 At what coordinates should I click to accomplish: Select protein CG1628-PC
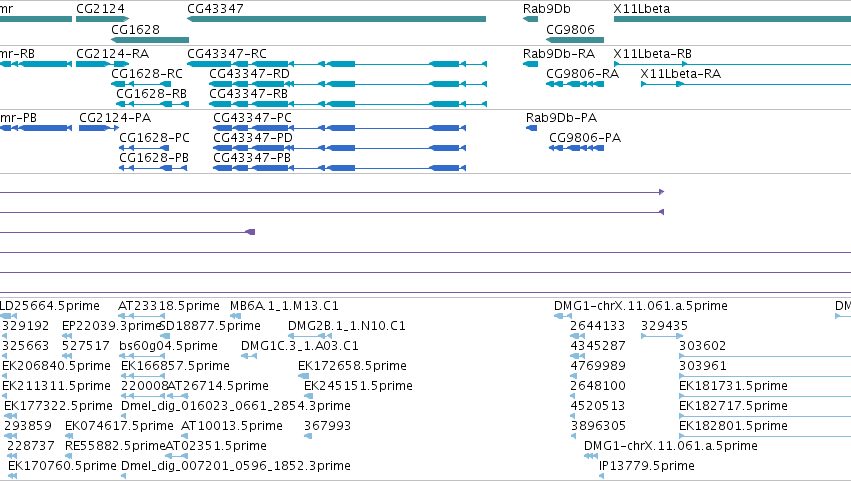[x=154, y=137]
